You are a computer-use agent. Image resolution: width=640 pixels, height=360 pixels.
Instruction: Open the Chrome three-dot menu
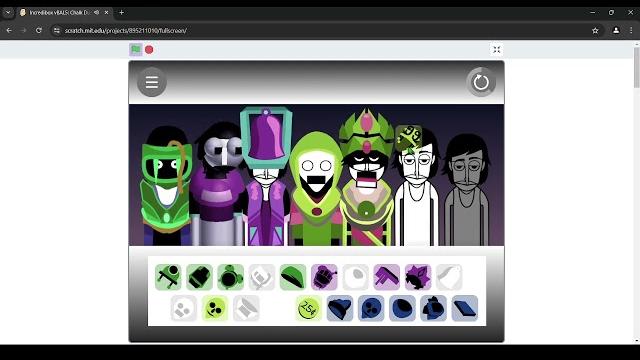click(631, 31)
